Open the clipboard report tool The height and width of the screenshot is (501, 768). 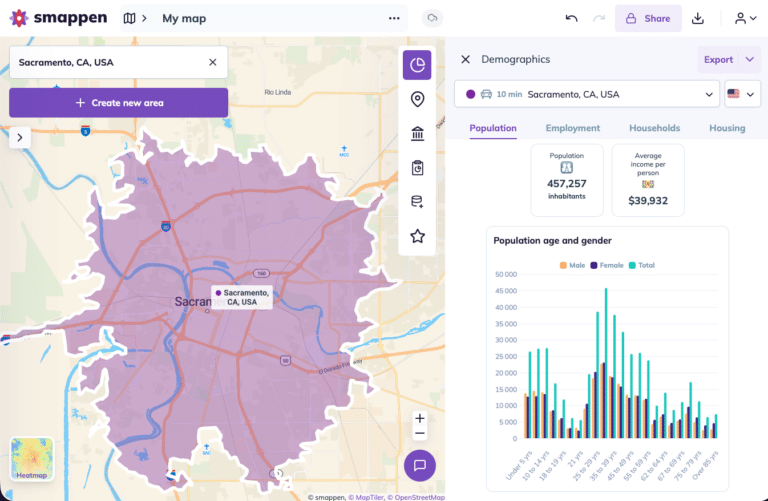[x=417, y=167]
